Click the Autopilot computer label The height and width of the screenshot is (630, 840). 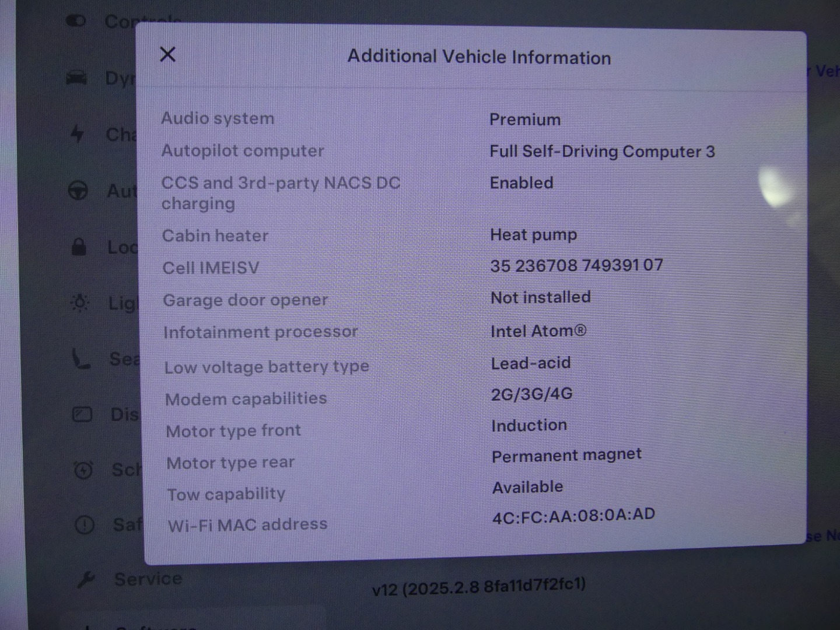pos(243,151)
